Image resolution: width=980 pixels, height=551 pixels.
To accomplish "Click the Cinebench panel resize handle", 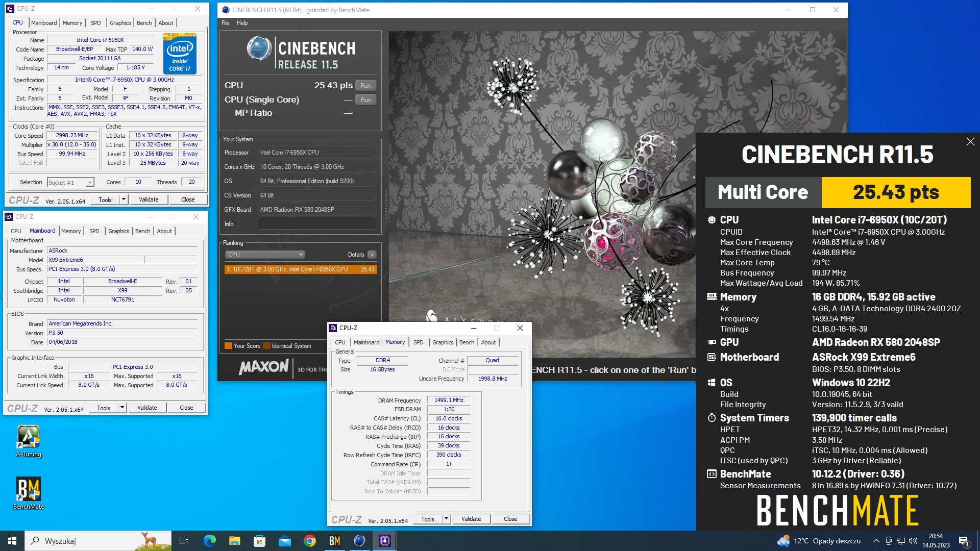I will [x=385, y=204].
